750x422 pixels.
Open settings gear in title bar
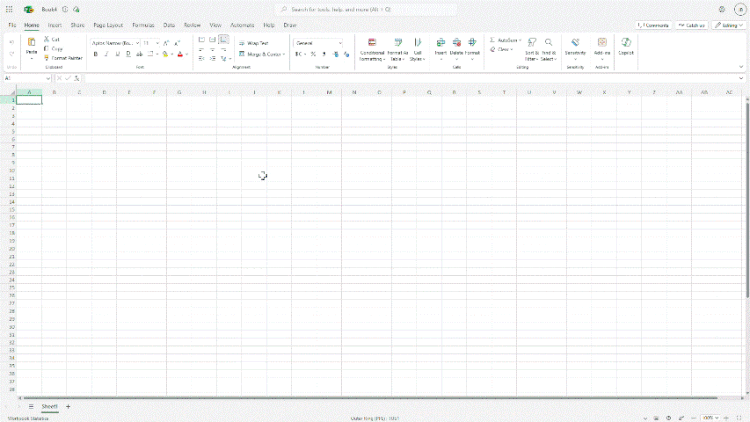(722, 9)
